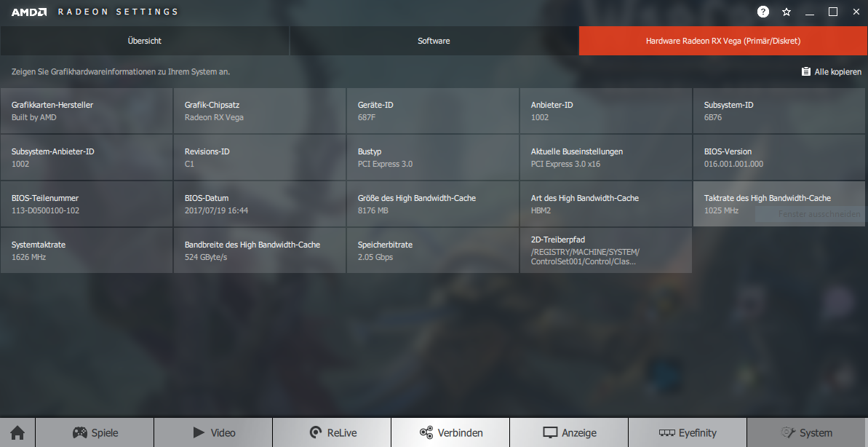Click the 'Zeigen Sie Grafikhardwareinformationen' description text
Image resolution: width=868 pixels, height=447 pixels.
point(121,71)
